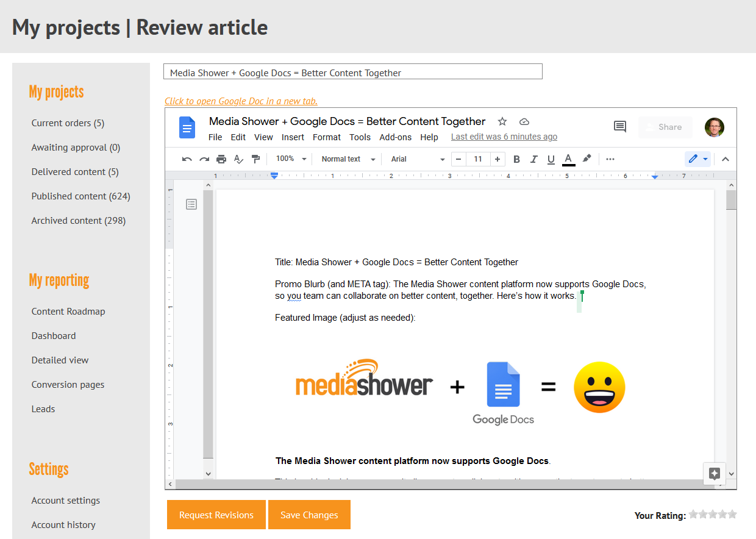Check the cloud save status icon
This screenshot has width=756, height=539.
tap(524, 121)
